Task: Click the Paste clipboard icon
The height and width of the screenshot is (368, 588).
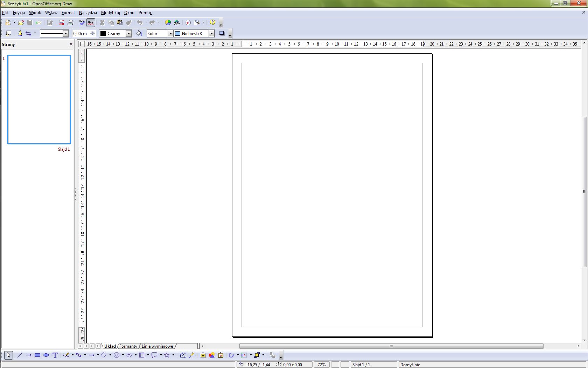Action: [x=120, y=22]
